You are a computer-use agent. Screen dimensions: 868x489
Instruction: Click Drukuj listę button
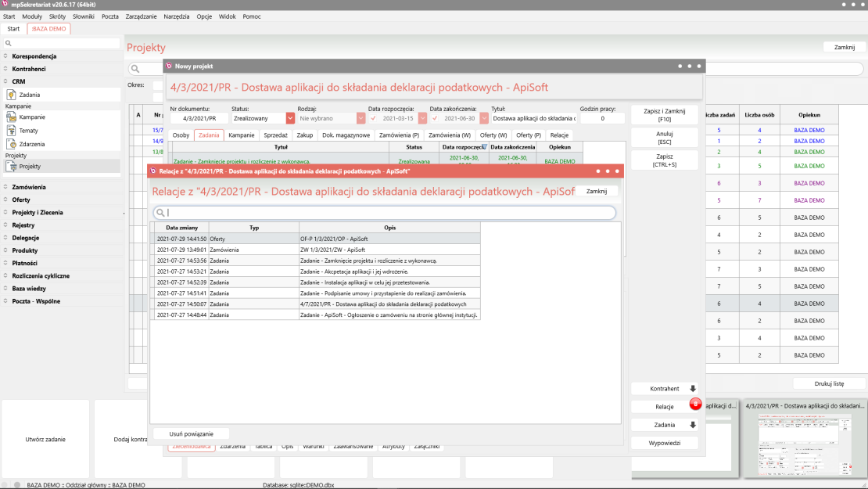(829, 384)
